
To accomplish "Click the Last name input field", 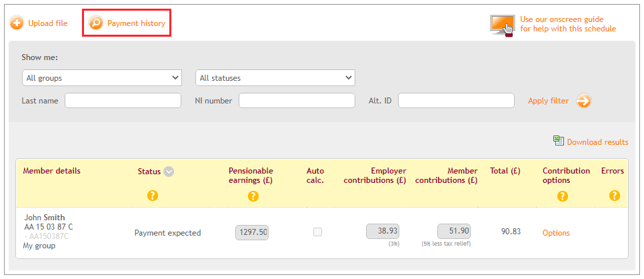I will click(123, 101).
